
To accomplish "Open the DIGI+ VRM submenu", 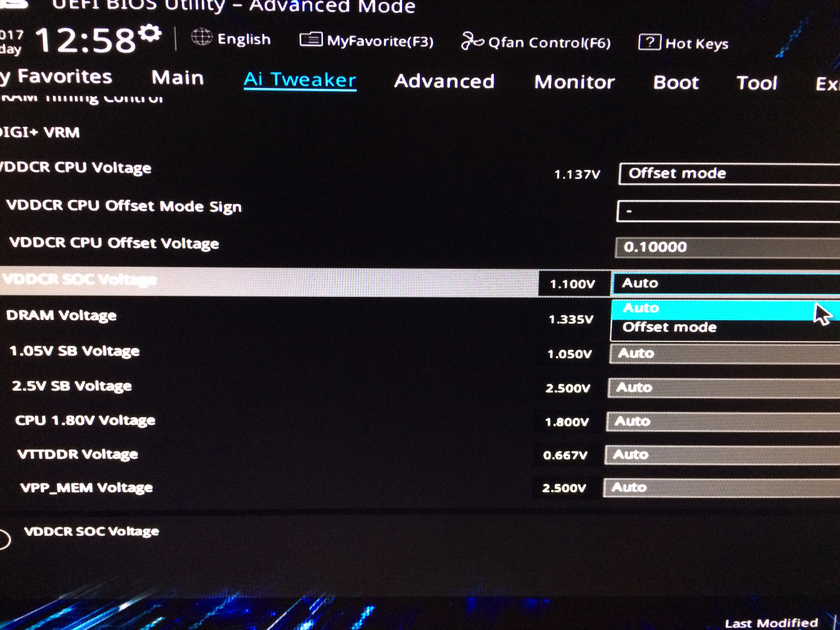I will pyautogui.click(x=40, y=133).
